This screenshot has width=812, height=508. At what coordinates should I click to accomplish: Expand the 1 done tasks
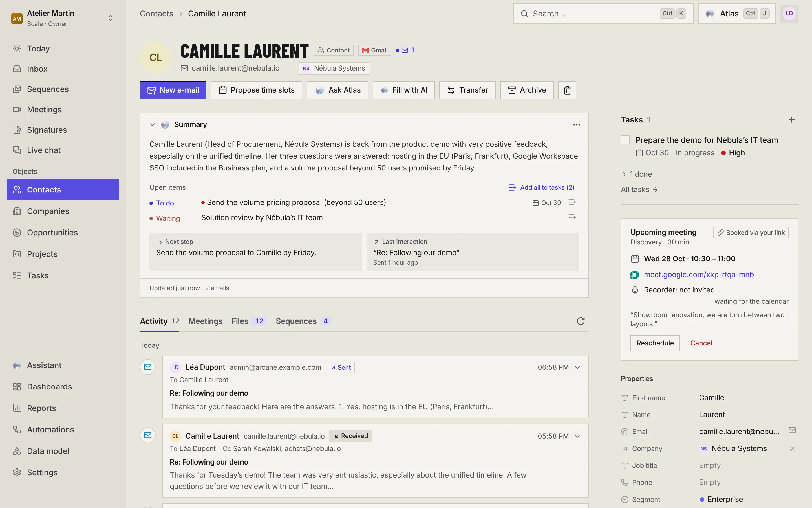pyautogui.click(x=637, y=174)
